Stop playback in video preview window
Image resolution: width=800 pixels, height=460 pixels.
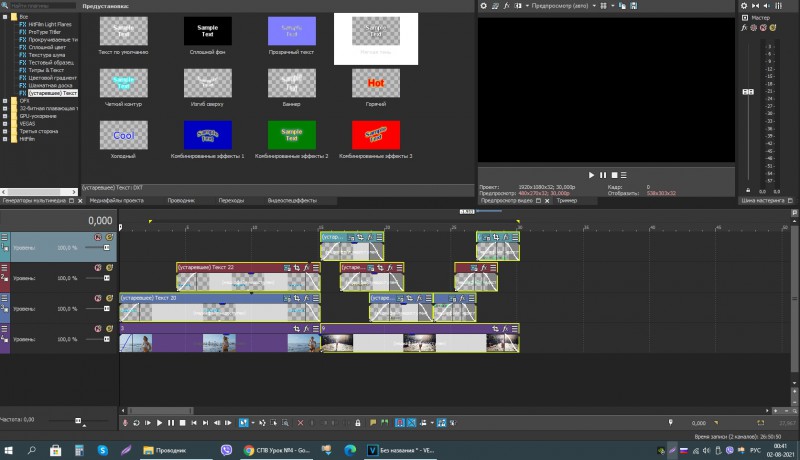614,175
